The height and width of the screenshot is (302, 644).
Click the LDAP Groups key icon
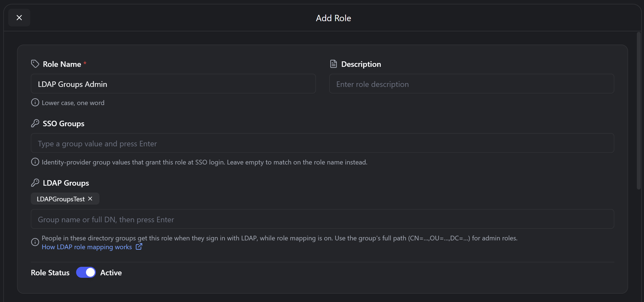[35, 183]
